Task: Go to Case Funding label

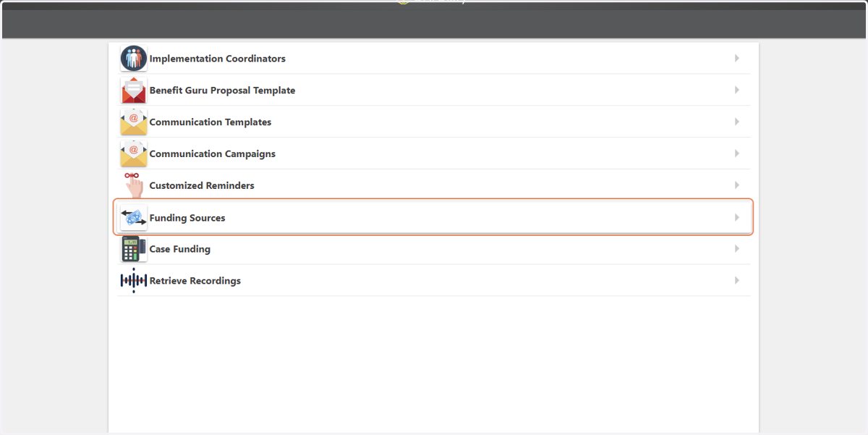Action: (x=180, y=249)
